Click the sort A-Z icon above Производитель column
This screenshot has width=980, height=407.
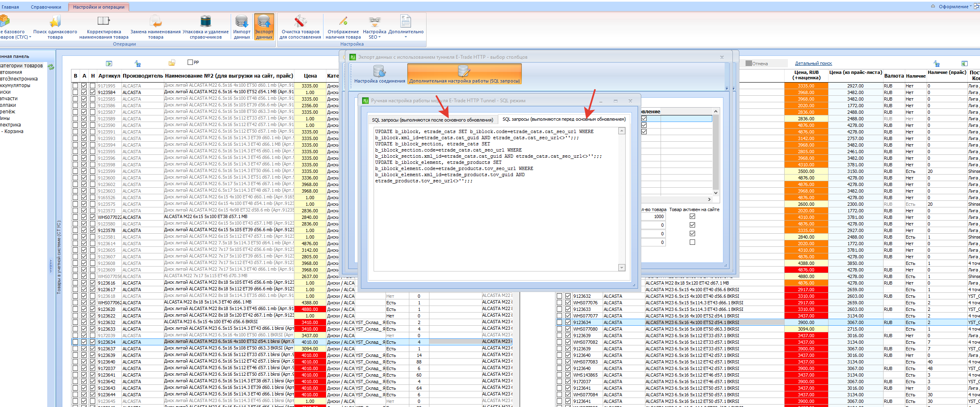coord(138,63)
